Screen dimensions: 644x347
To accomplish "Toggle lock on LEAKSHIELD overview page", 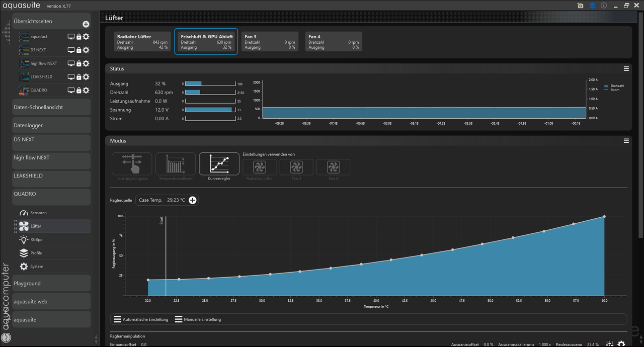I will coord(78,76).
